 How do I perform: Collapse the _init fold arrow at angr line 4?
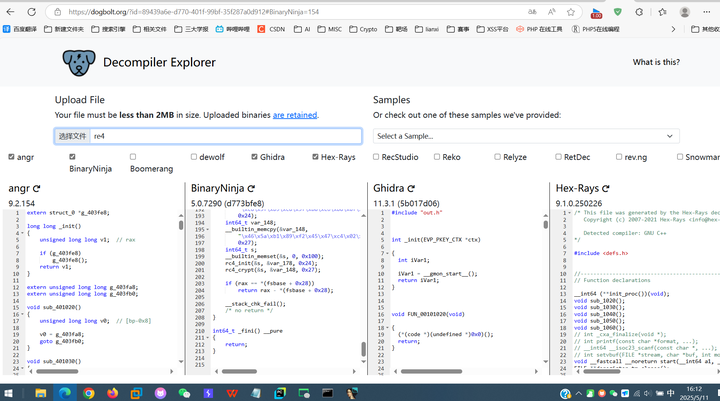tap(23, 233)
